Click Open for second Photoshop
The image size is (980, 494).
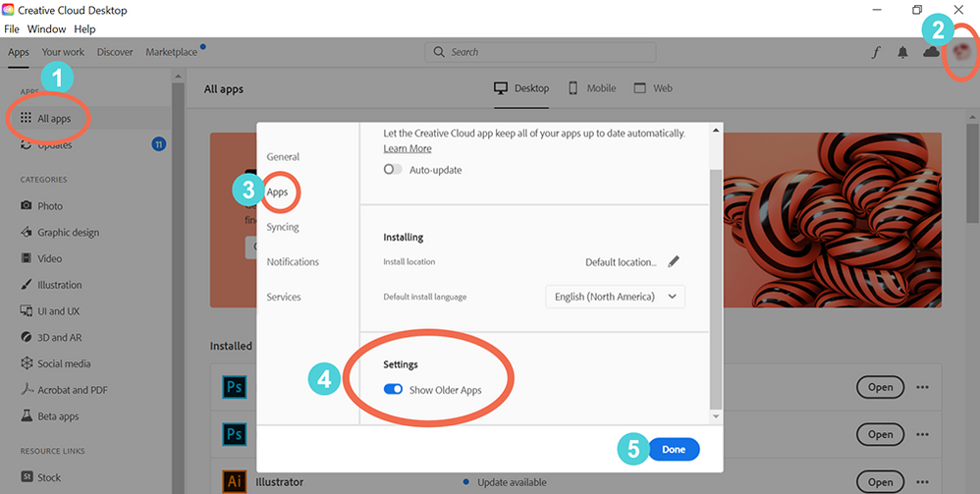tap(880, 434)
